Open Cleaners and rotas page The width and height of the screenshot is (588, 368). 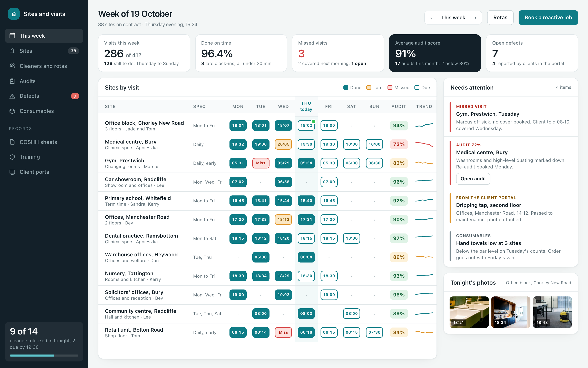[x=44, y=66]
